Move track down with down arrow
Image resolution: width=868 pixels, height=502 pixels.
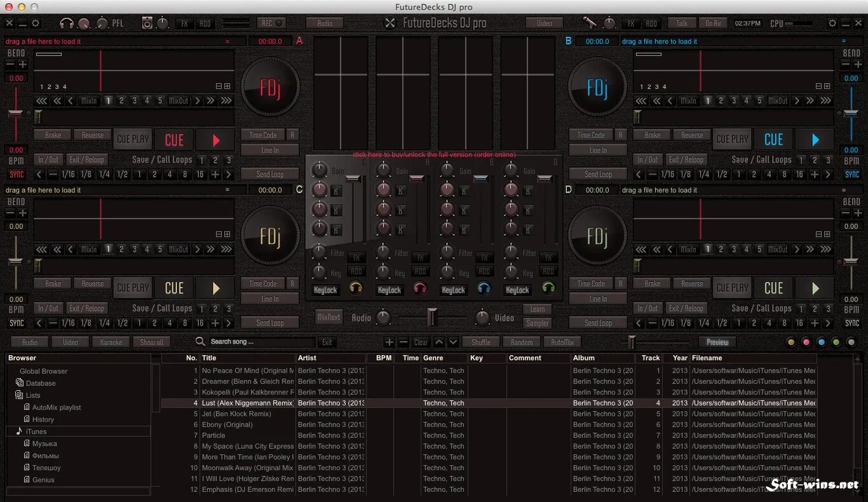click(453, 342)
